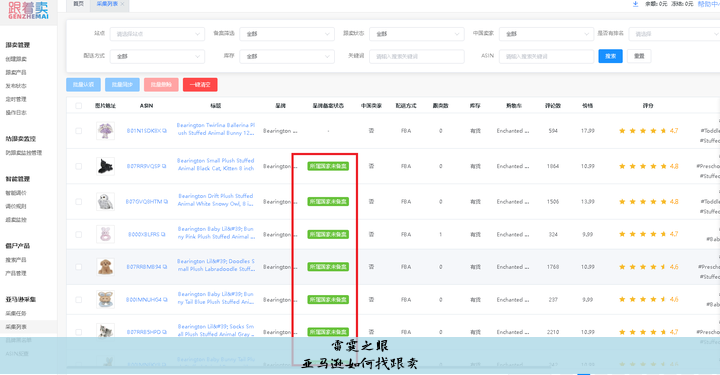Viewport: 720px width, 375px height.
Task: Open 发布状态 in the sidebar
Action: pos(16,86)
